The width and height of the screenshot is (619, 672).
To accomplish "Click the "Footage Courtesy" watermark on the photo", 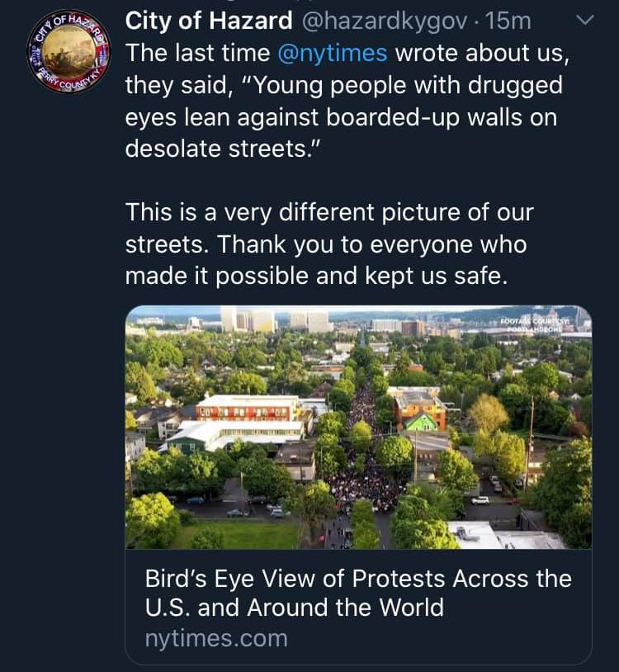I will point(540,321).
